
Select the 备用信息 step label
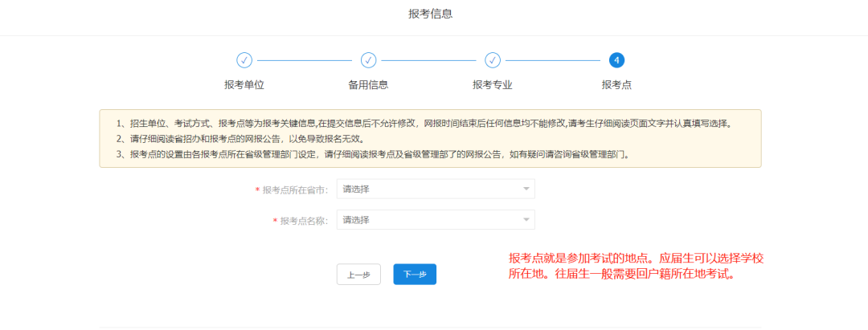click(x=368, y=85)
